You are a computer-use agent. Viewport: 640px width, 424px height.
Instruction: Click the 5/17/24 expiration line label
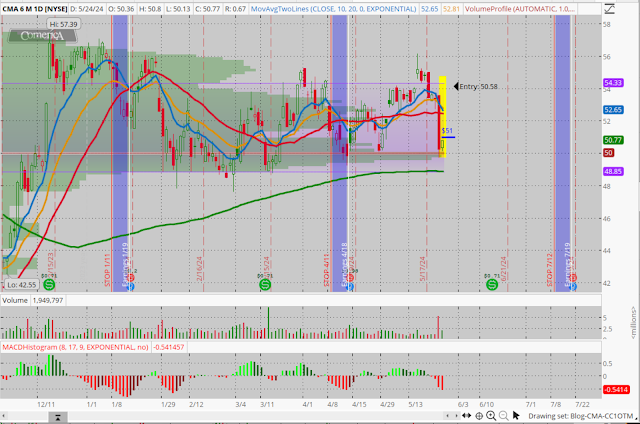(x=422, y=269)
